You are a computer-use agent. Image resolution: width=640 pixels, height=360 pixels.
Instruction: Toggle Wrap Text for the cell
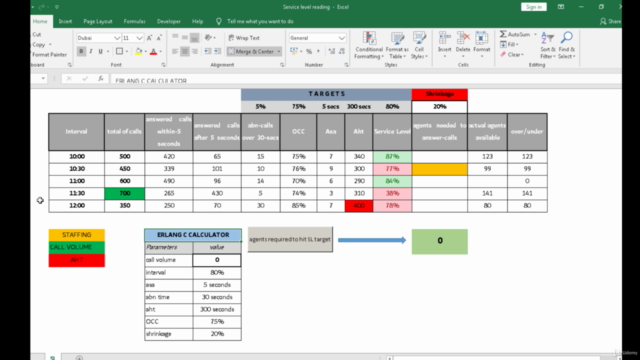(x=244, y=38)
